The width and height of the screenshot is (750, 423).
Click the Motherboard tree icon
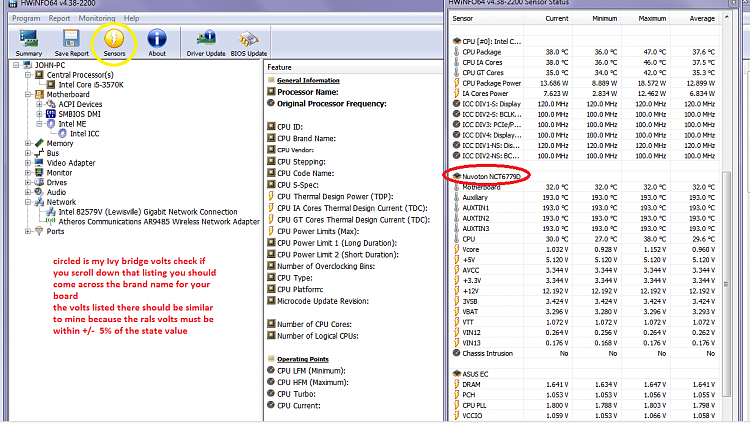click(39, 94)
